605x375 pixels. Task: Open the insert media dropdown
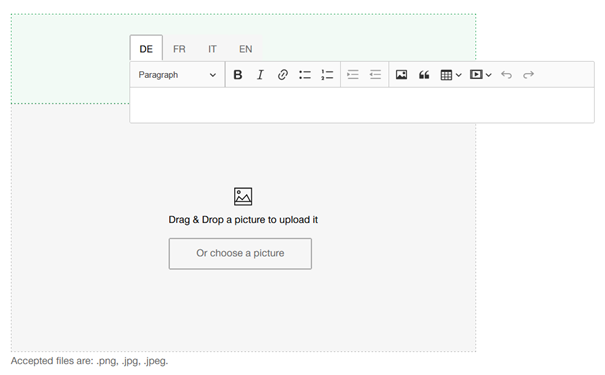tap(480, 74)
